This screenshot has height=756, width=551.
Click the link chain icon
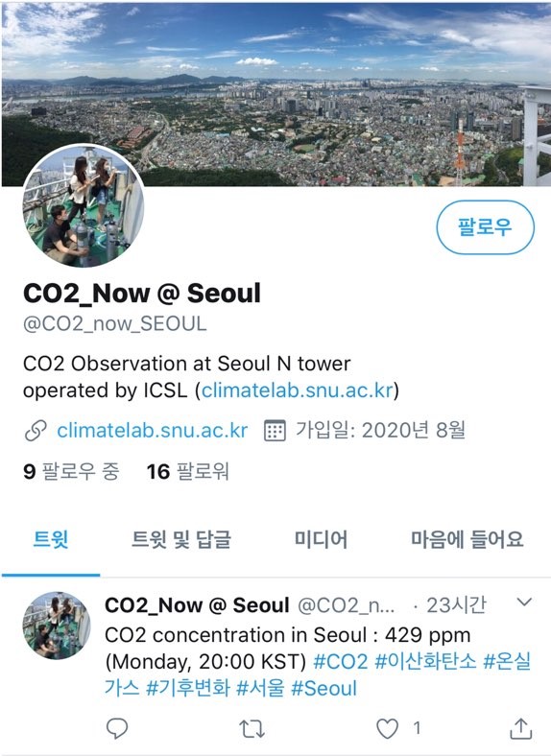pyautogui.click(x=36, y=431)
